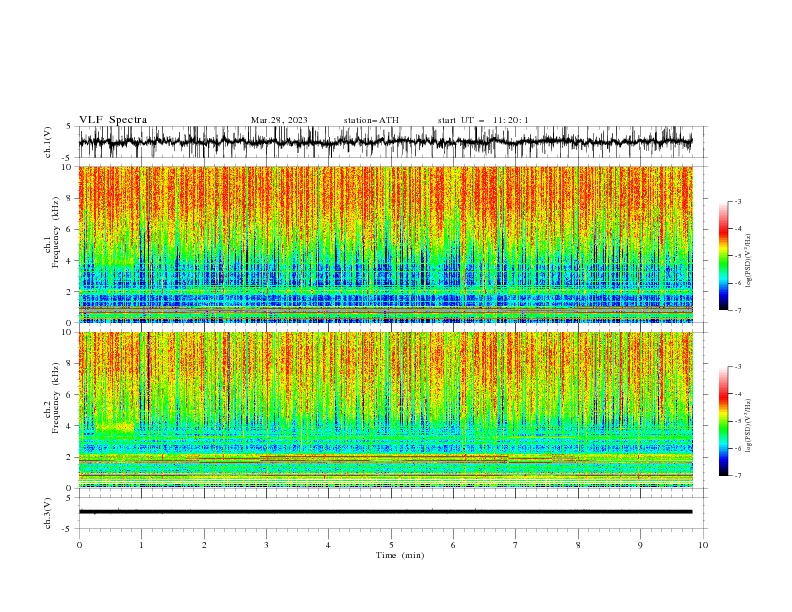Click the date "Mar.28, 2023"
Screen dimensions: 792x612
[279, 120]
